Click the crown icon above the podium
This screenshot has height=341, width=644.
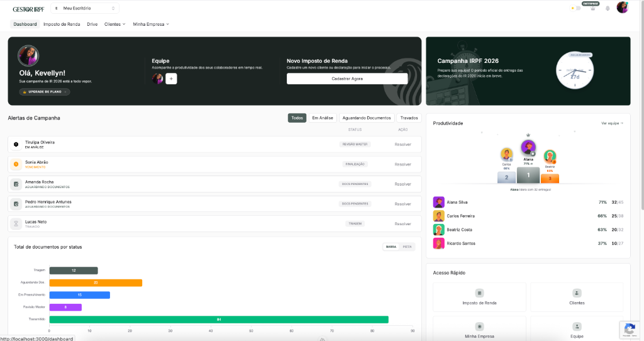click(x=528, y=135)
